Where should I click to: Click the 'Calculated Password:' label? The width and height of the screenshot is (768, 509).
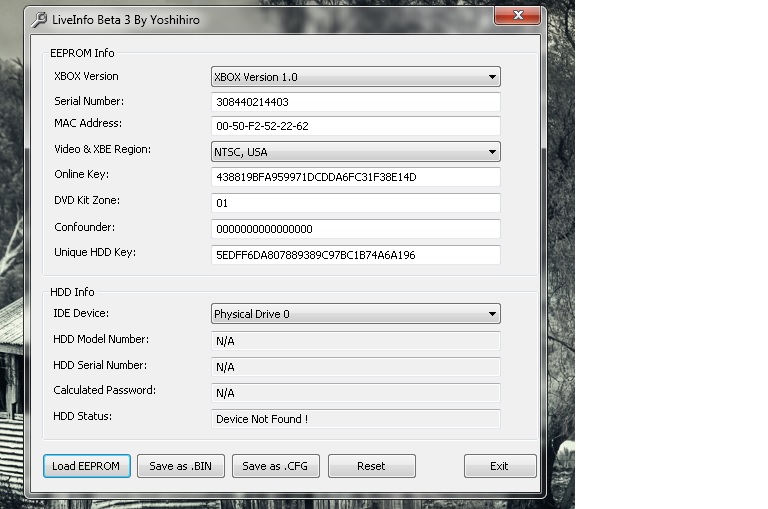pos(105,390)
